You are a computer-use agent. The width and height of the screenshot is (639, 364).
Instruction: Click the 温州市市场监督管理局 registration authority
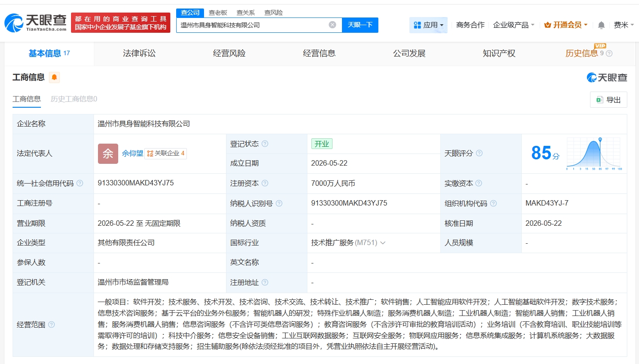pyautogui.click(x=133, y=282)
